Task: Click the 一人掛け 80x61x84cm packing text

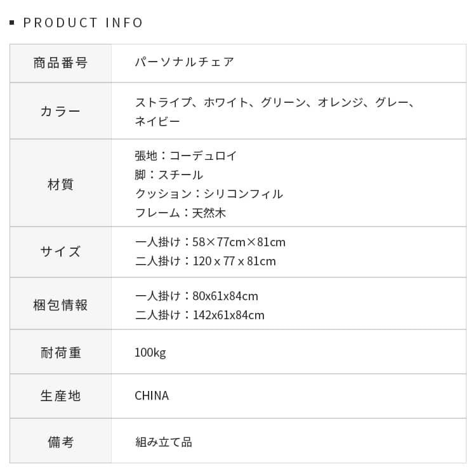Action: click(x=197, y=296)
